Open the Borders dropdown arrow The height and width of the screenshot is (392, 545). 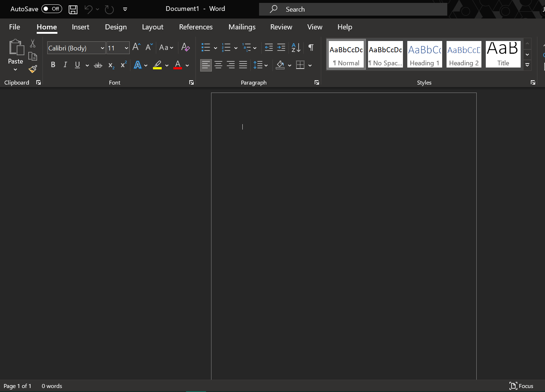tap(310, 65)
